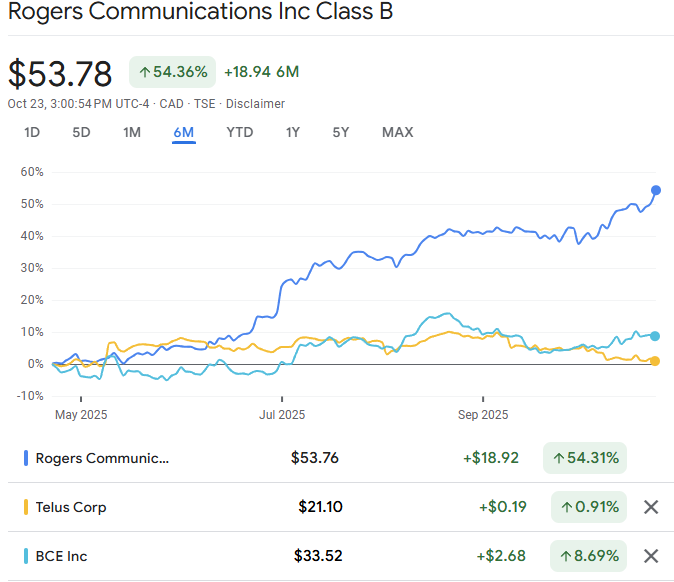
Task: Remove BCE Inc from comparison
Action: point(651,556)
